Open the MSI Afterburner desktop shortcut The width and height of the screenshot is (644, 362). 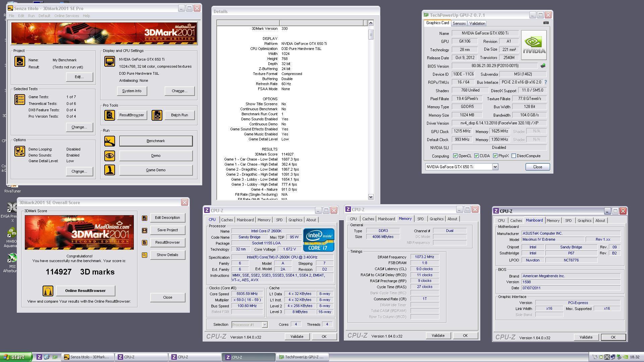(x=12, y=262)
